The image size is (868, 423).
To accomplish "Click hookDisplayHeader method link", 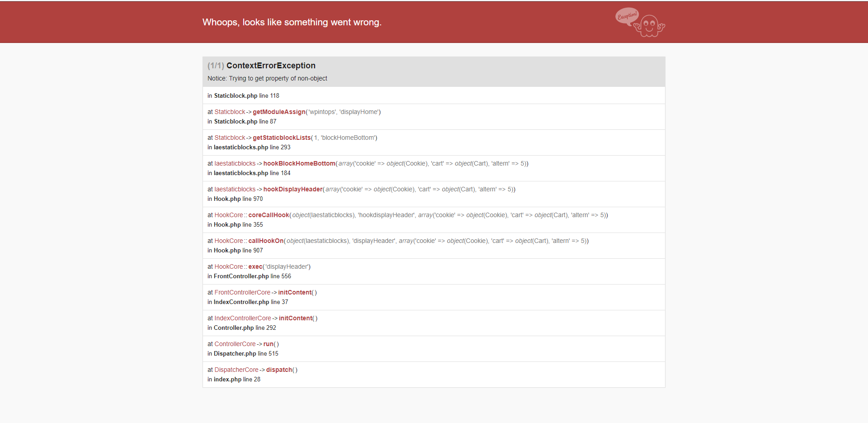I will [293, 189].
